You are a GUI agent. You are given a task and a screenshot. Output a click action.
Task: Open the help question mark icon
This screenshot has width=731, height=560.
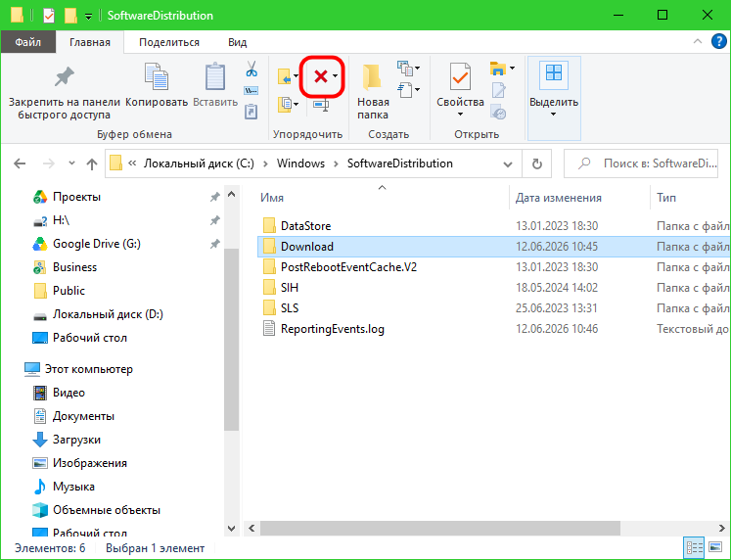[718, 41]
